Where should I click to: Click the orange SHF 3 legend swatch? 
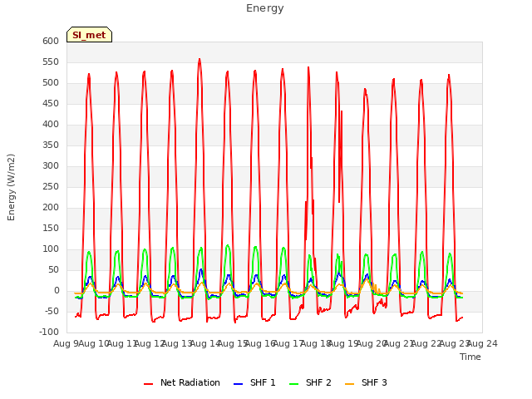click(x=349, y=384)
